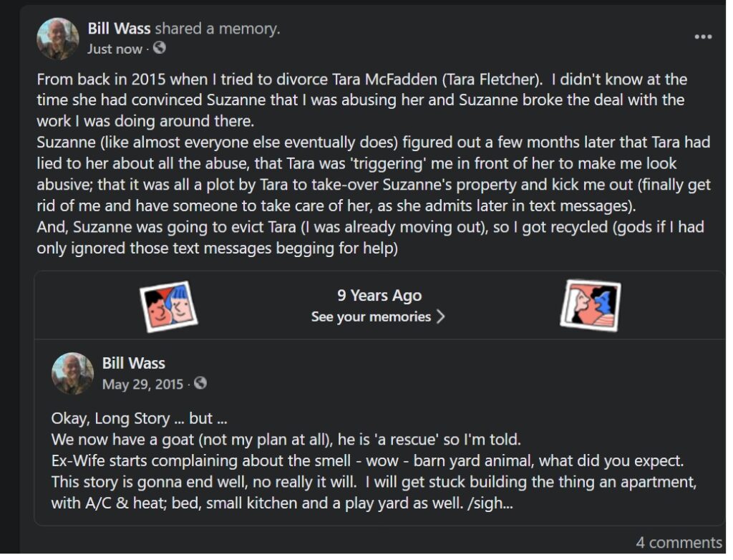View the 4 comments

click(679, 543)
